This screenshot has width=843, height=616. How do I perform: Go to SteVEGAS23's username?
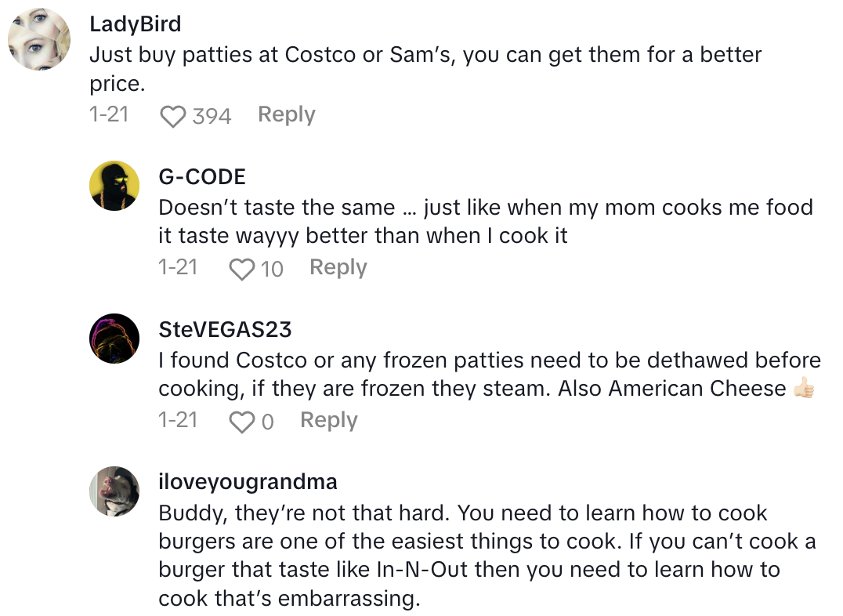pyautogui.click(x=225, y=330)
